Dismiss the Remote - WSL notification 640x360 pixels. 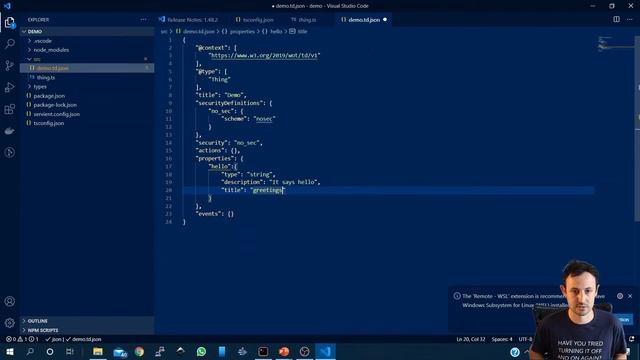630,296
